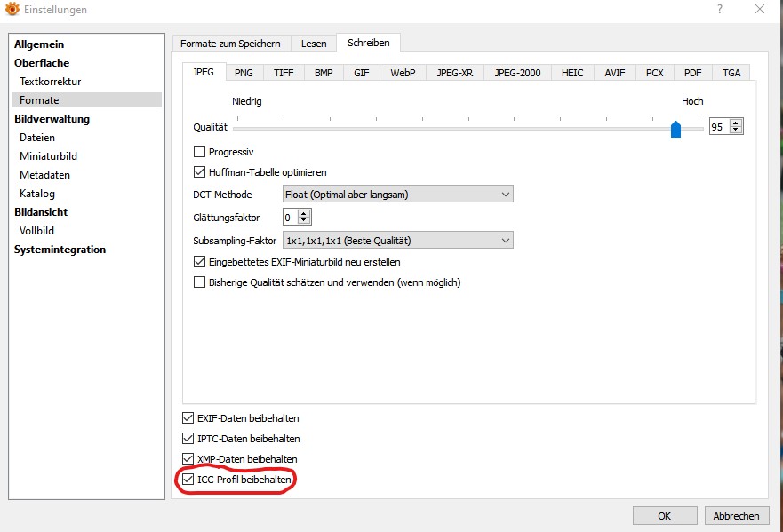
Task: Click the XnView app icon in title bar
Action: tap(12, 10)
